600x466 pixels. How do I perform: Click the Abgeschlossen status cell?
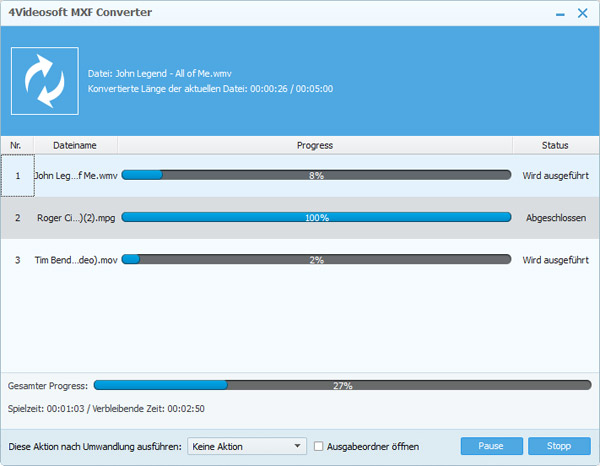tap(555, 217)
